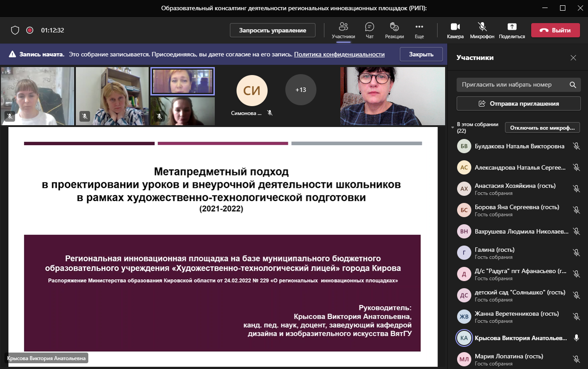Screen dimensions: 588x369
Task: Click the red recording indicator icon
Action: 30,30
